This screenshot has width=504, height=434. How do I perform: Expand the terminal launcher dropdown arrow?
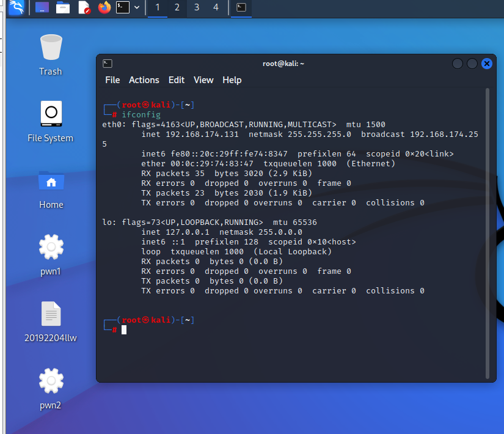point(137,7)
